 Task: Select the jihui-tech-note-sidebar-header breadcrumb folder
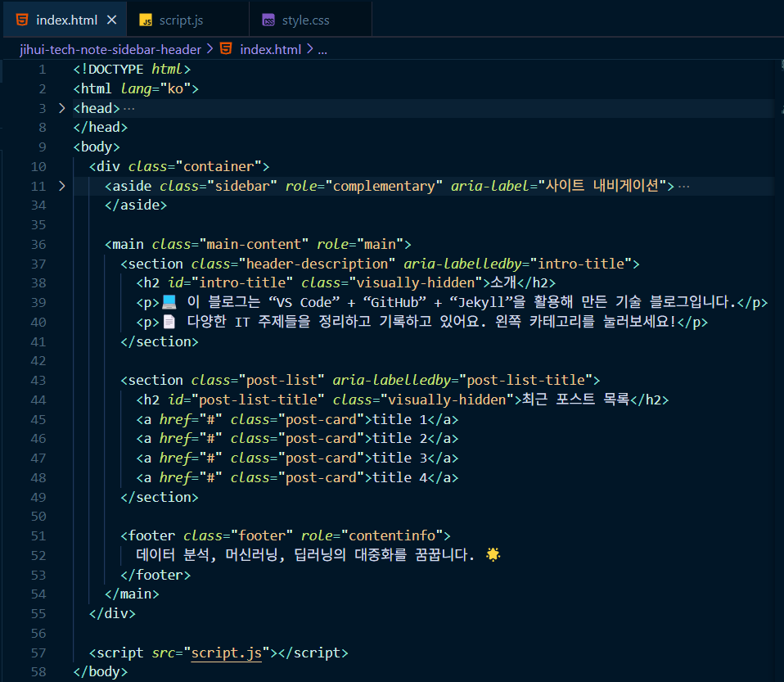(110, 50)
